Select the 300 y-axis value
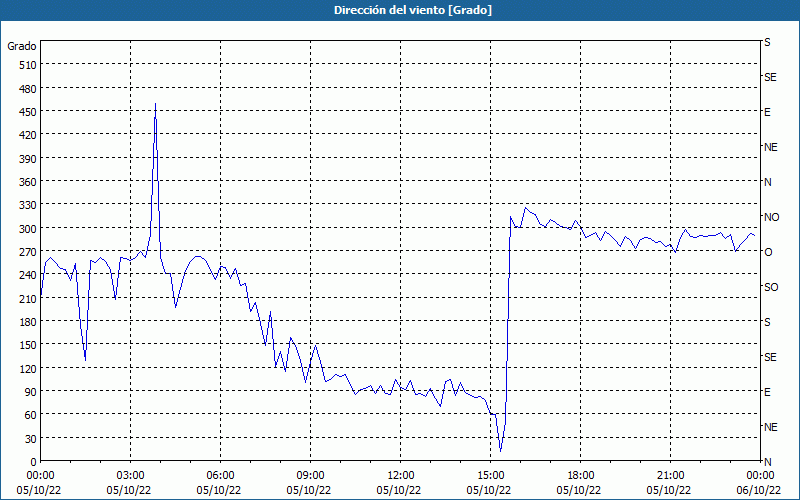Screen dimensions: 800x500 tap(29, 229)
